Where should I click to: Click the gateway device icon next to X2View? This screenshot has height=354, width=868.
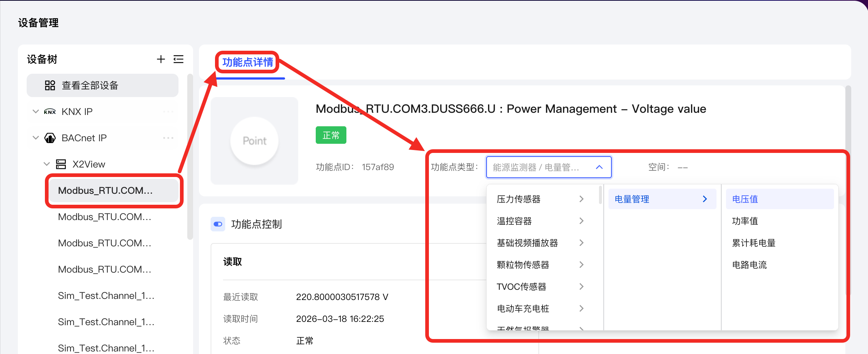(x=61, y=164)
